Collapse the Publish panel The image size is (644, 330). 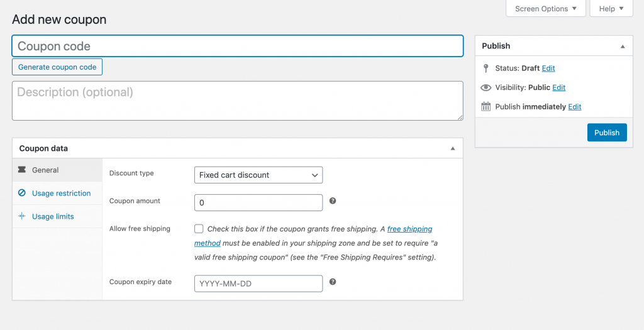[623, 47]
